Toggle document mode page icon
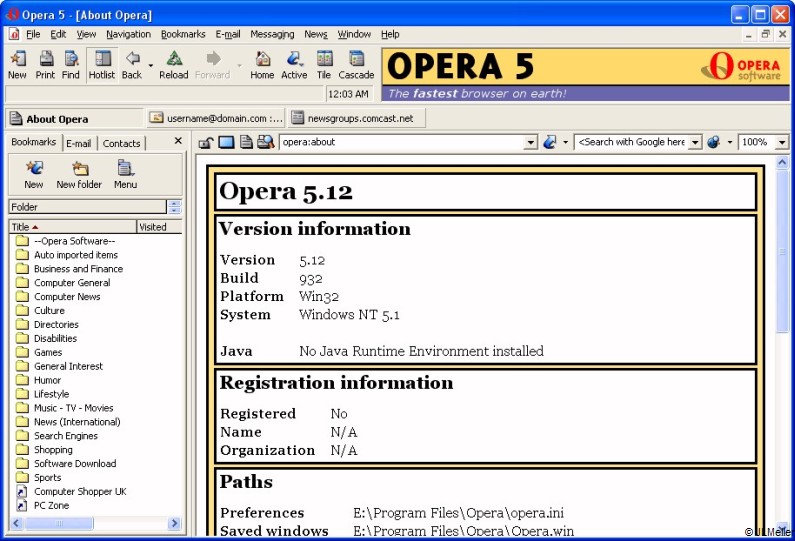Screen dimensions: 795x541 246,142
